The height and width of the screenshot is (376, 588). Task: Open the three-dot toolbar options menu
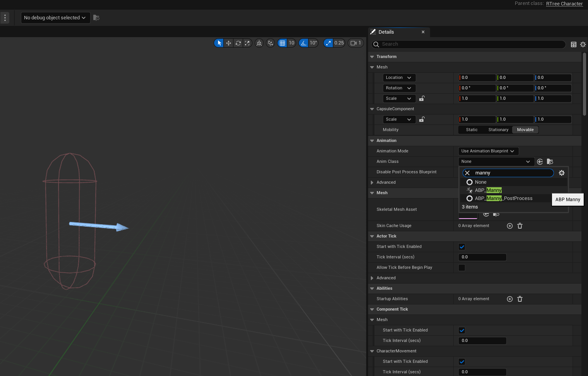click(5, 17)
